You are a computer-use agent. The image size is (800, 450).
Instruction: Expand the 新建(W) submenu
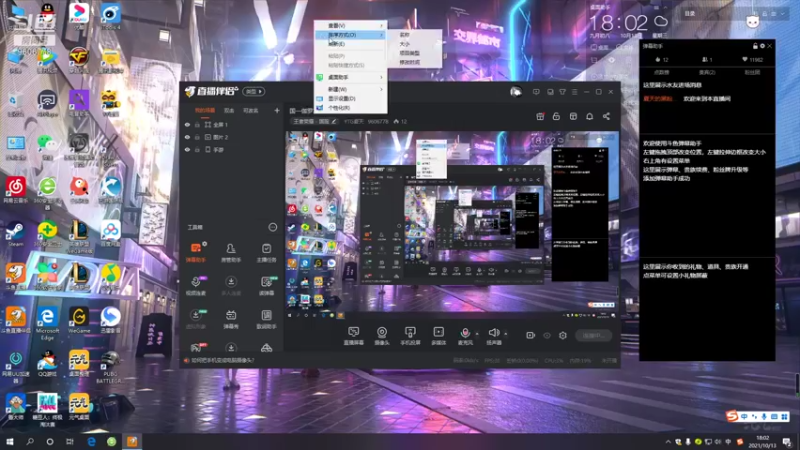351,89
